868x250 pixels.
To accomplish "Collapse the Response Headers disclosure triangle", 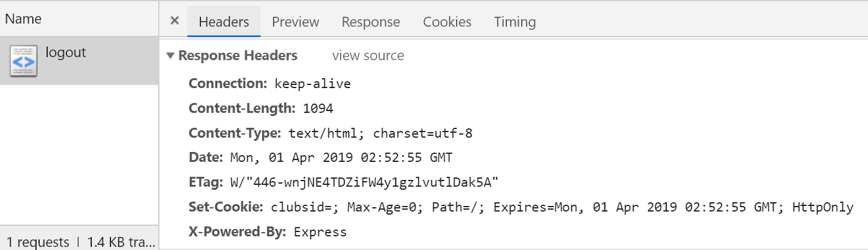I will [171, 56].
